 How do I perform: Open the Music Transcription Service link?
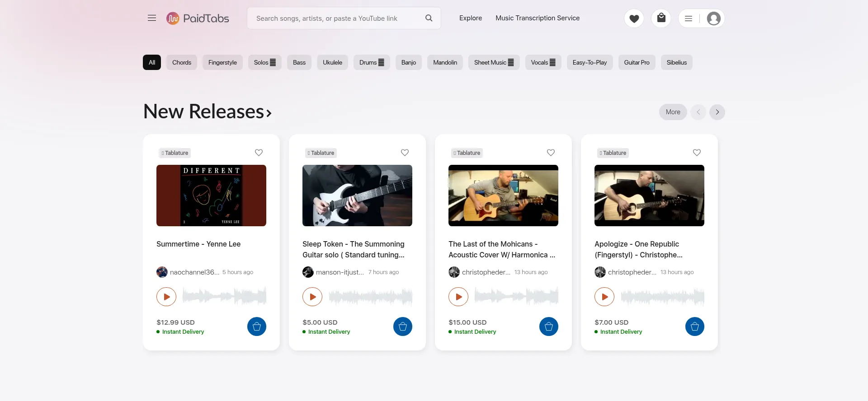537,18
